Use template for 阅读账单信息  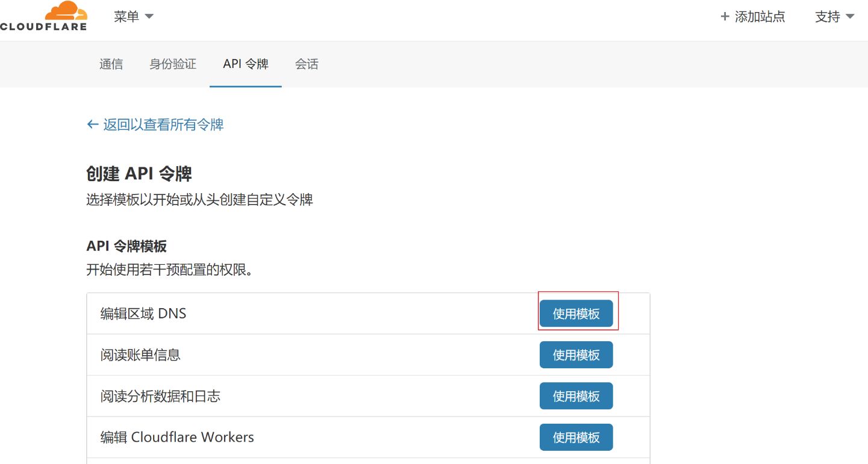(x=576, y=354)
